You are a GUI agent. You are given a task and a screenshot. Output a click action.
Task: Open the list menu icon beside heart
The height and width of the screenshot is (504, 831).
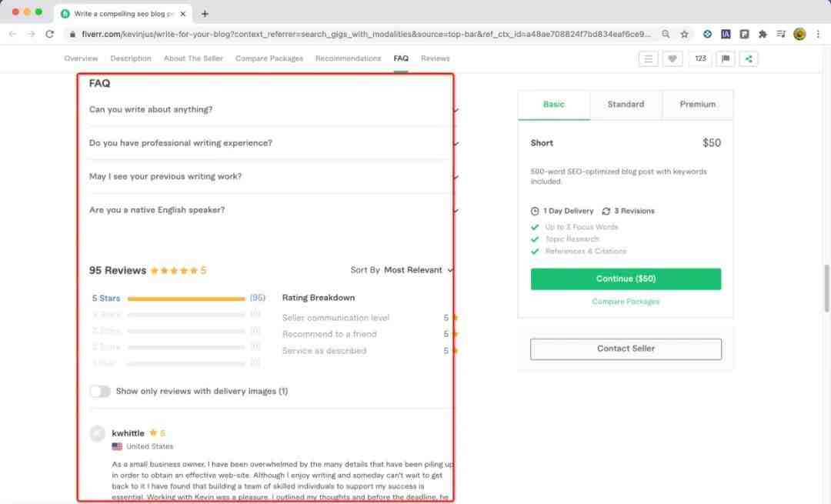tap(649, 58)
